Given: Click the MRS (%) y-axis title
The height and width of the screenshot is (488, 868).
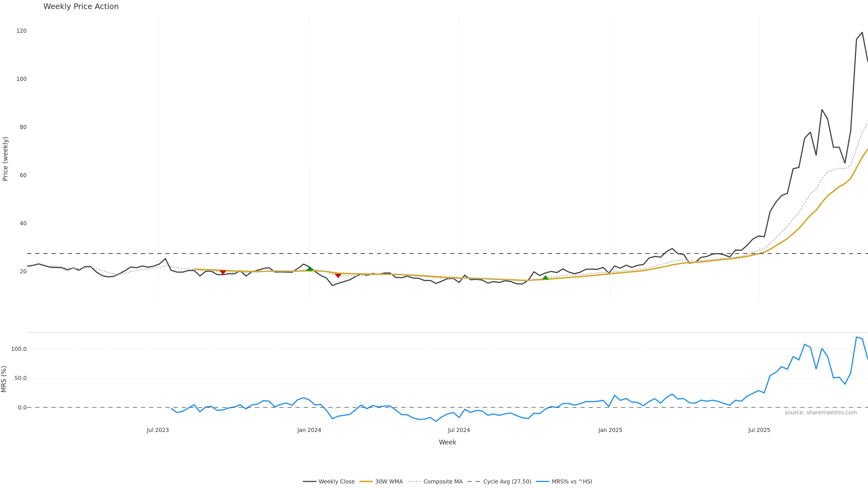Looking at the screenshot, I should [x=4, y=379].
